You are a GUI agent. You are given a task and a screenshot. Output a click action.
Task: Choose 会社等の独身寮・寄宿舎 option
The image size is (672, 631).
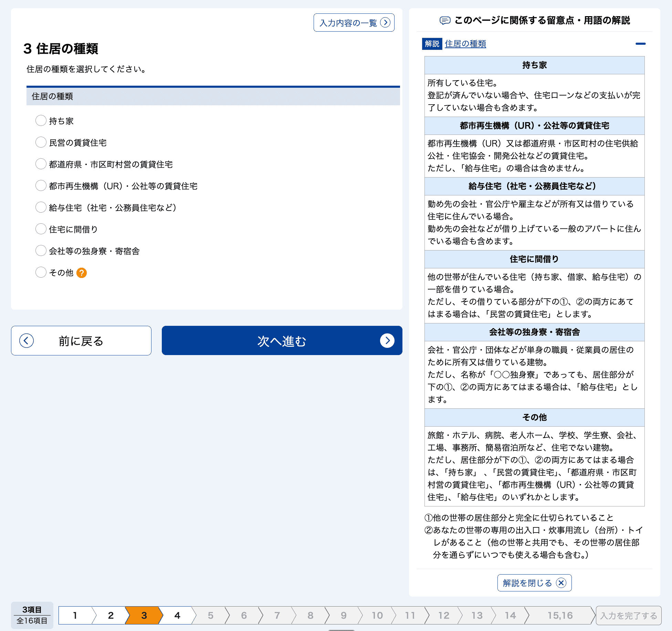point(41,250)
